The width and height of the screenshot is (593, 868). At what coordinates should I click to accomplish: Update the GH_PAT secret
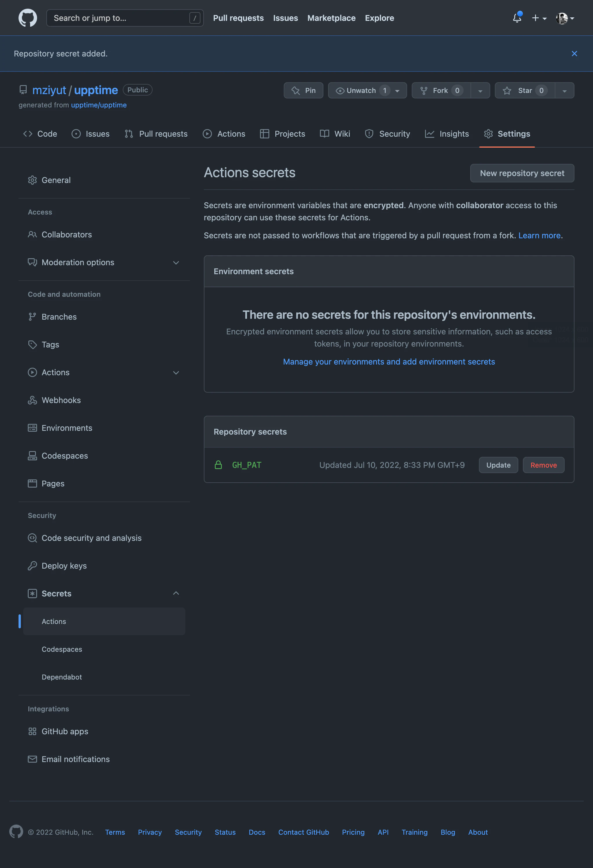click(x=498, y=465)
